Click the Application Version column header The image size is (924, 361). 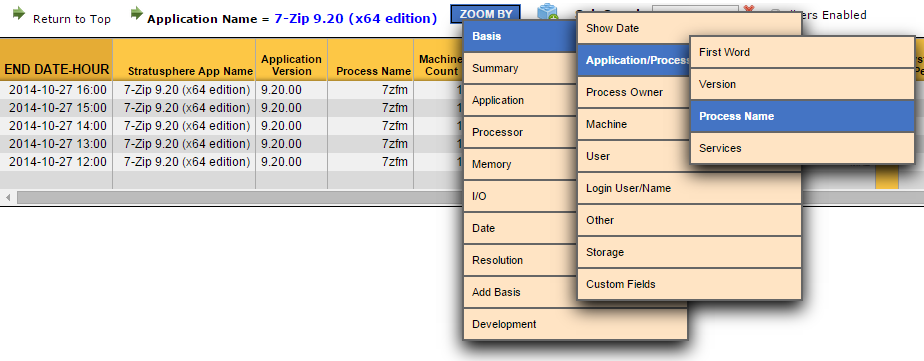tap(291, 59)
